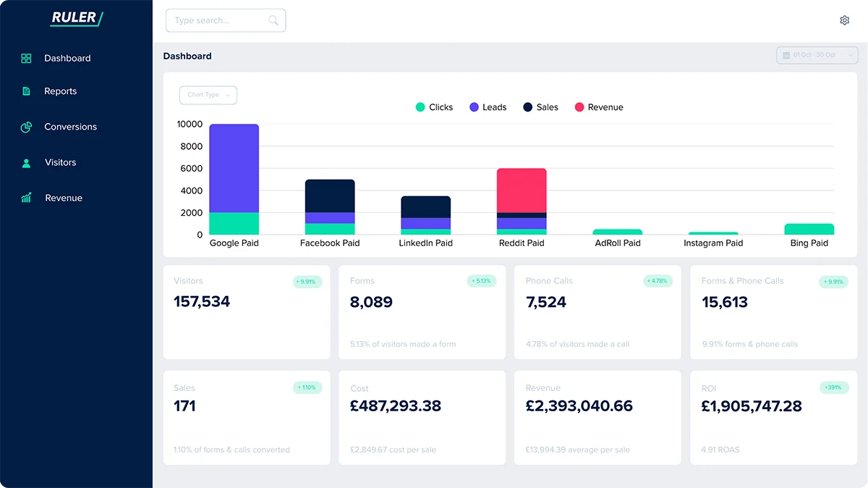This screenshot has width=868, height=488.
Task: Click the Visitors +9.91% badge
Action: pos(307,282)
